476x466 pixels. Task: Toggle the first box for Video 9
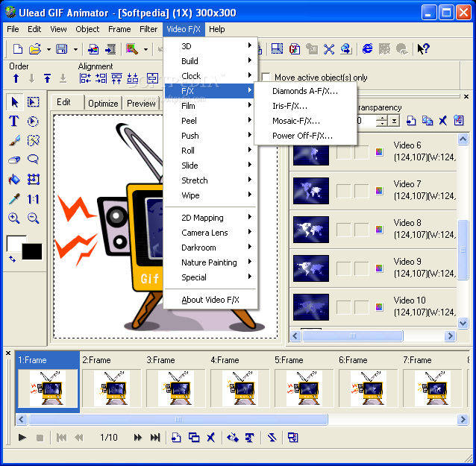344,268
